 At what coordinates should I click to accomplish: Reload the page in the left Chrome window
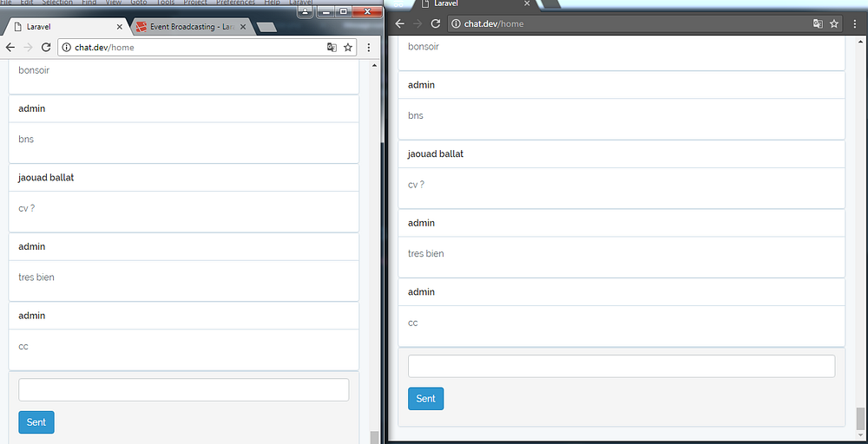[x=46, y=48]
